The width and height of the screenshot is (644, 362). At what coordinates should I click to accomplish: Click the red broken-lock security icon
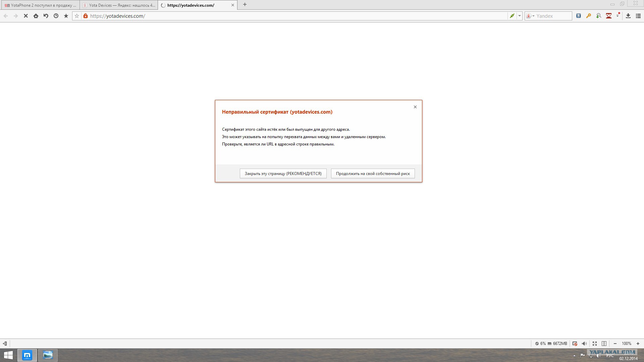[x=86, y=16]
